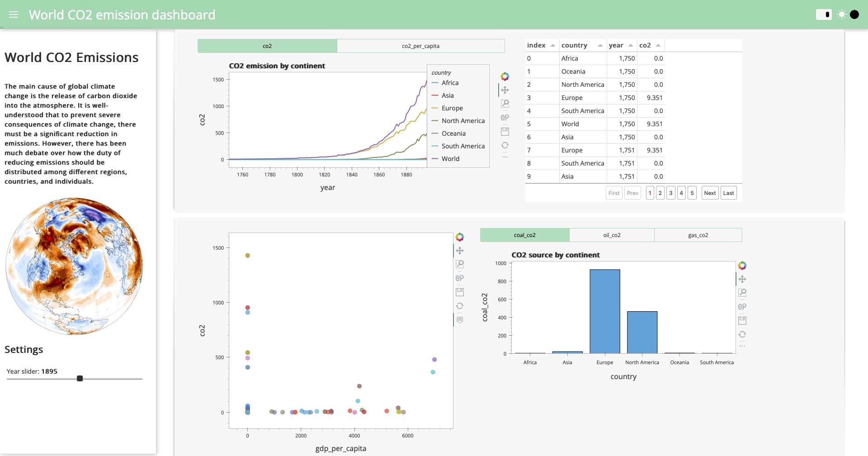The width and height of the screenshot is (868, 456).
Task: Toggle the dark theme switch
Action: click(823, 14)
